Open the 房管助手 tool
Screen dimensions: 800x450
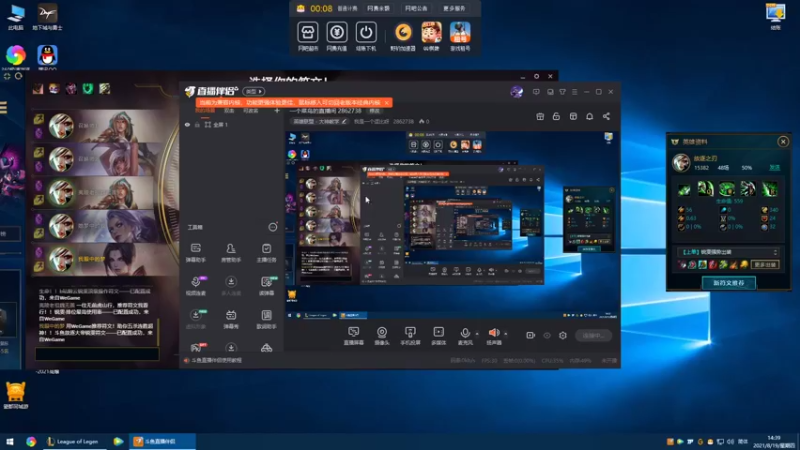coord(231,253)
